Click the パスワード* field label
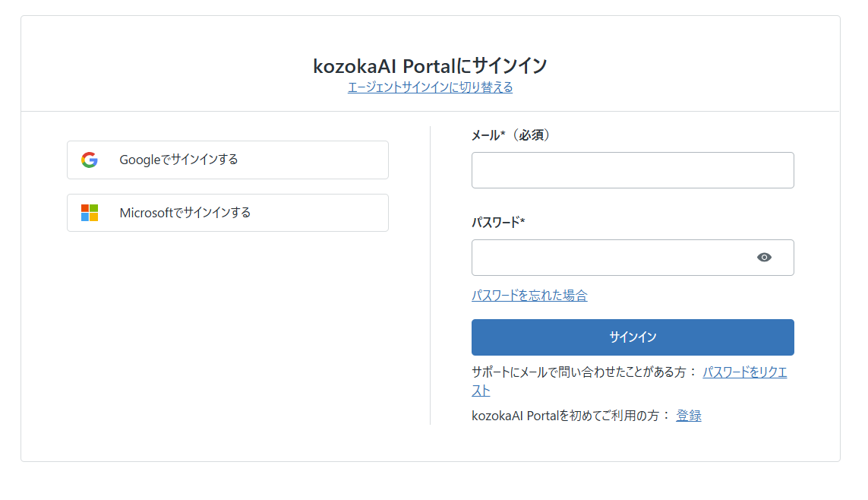Image resolution: width=868 pixels, height=500 pixels. (x=498, y=223)
